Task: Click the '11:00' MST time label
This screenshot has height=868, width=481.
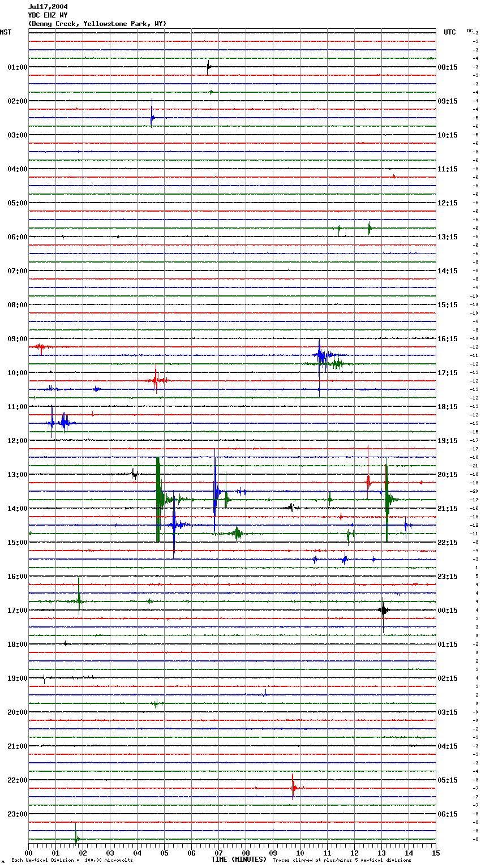Action: (17, 407)
